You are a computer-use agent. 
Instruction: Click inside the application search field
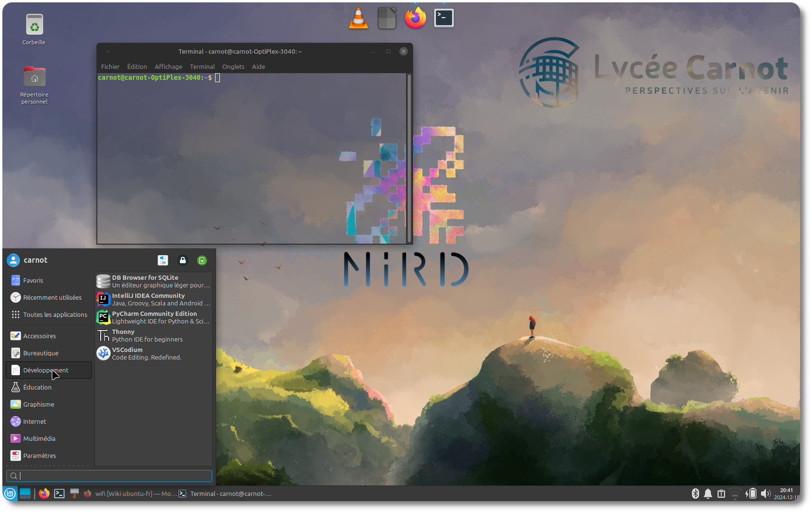click(x=109, y=475)
